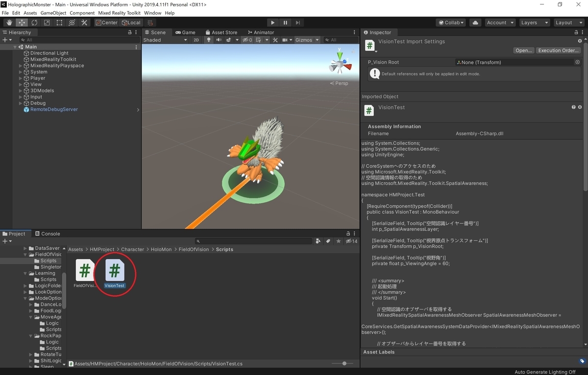Image resolution: width=588 pixels, height=375 pixels.
Task: Open Inspector preset settings gear icon
Action: pos(580,42)
